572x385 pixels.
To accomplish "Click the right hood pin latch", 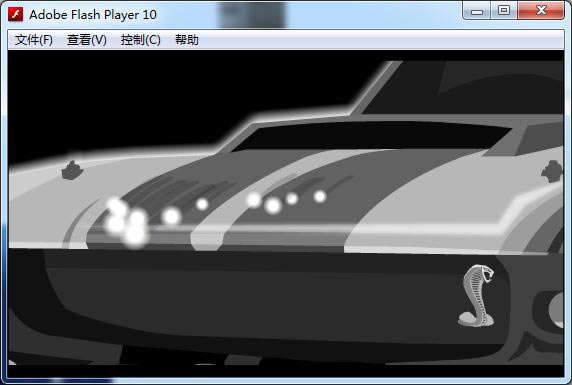I will 552,171.
